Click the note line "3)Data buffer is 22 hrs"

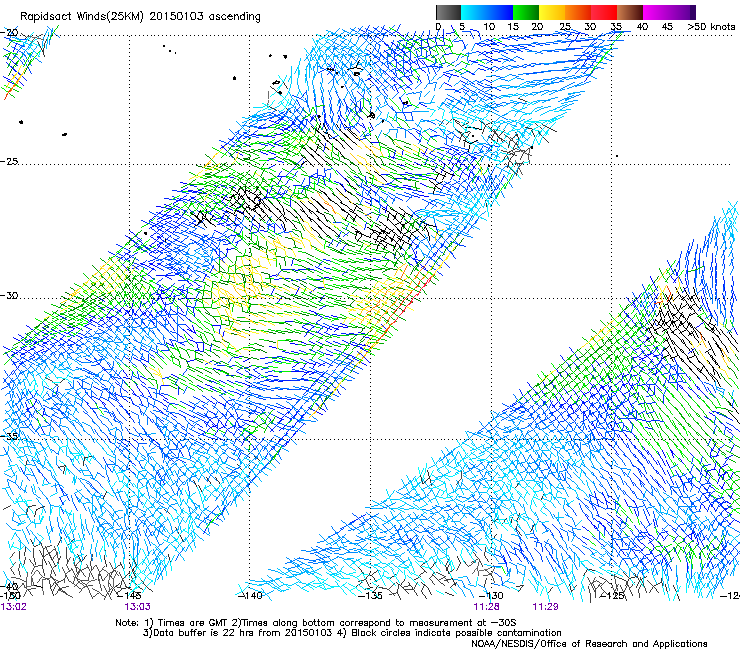coord(353,633)
